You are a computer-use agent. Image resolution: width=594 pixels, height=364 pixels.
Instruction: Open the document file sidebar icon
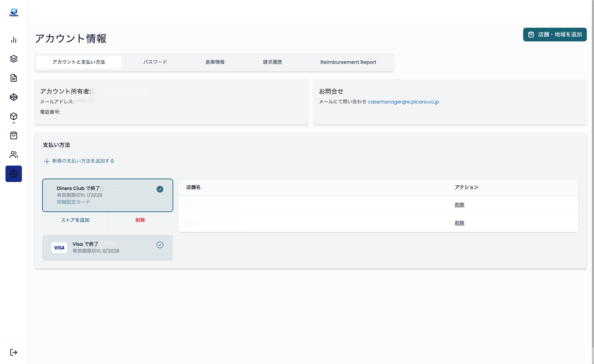click(x=14, y=78)
